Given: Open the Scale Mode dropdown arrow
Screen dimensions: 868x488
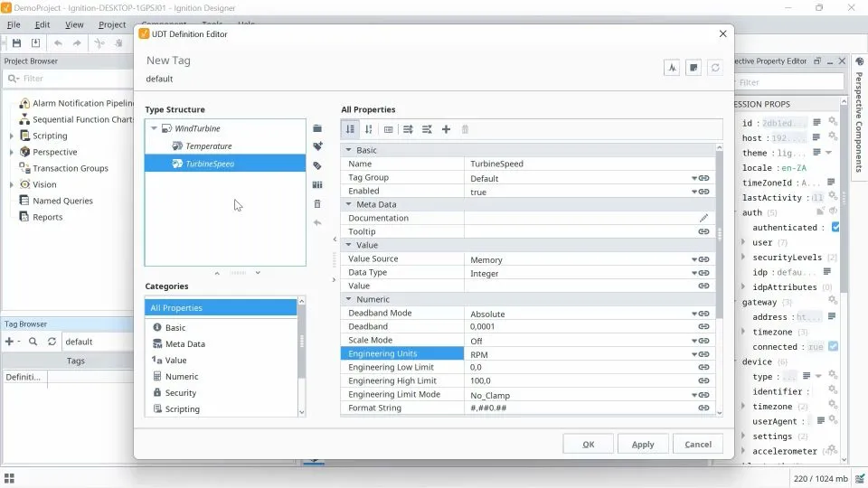Looking at the screenshot, I should point(693,341).
